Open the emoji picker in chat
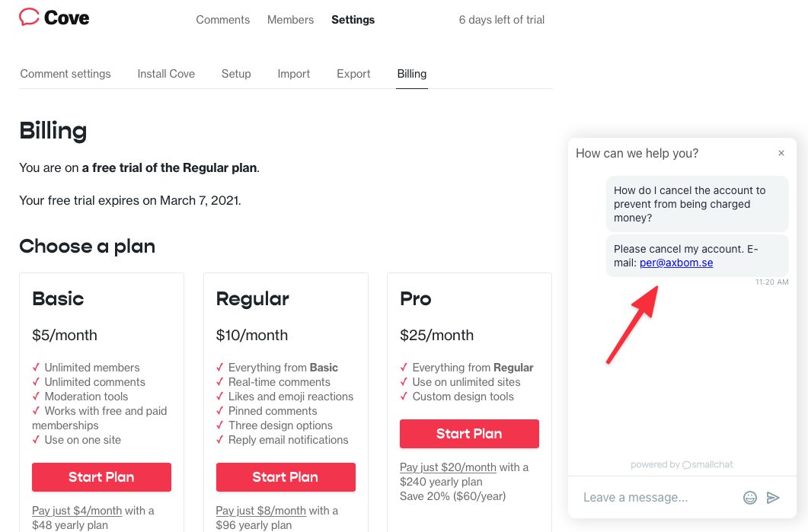Viewport: 808px width, 532px height. click(x=750, y=498)
